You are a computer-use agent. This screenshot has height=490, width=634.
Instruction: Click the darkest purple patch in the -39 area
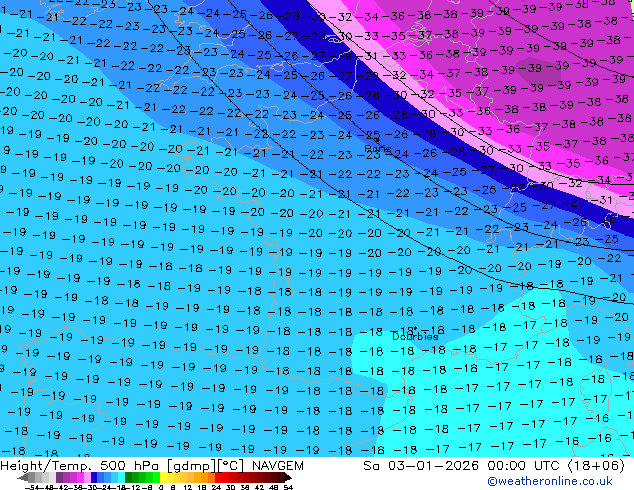tap(538, 72)
